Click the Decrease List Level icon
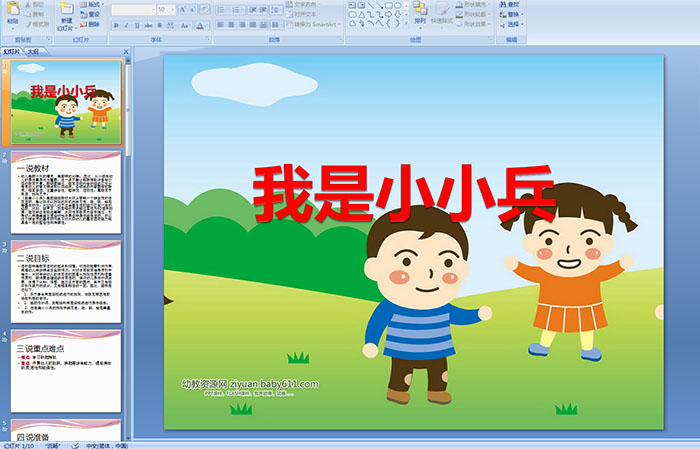Screen dimensions: 700x449 point(252,9)
